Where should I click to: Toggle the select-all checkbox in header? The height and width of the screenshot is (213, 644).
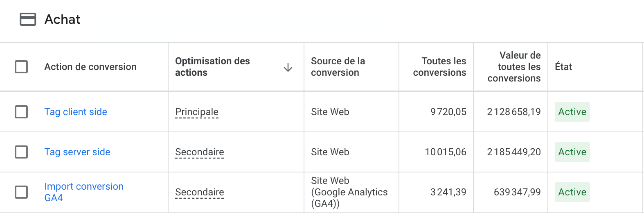pos(21,67)
